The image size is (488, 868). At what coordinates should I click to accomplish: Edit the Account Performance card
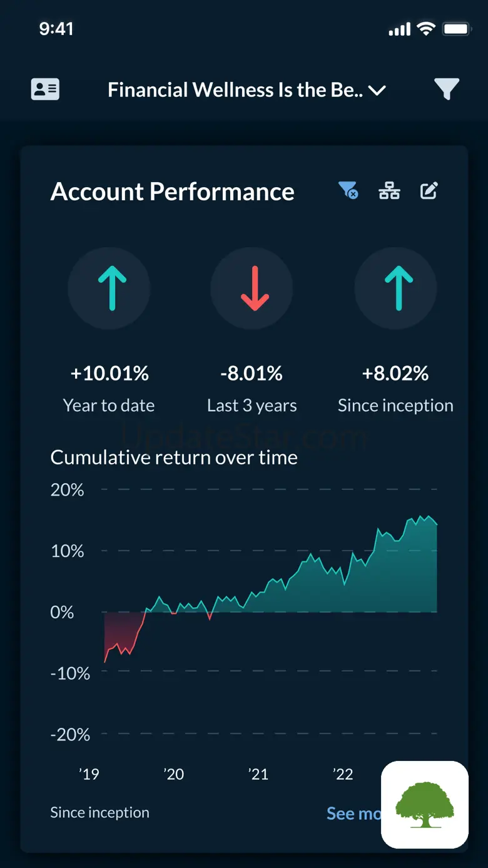click(x=429, y=191)
